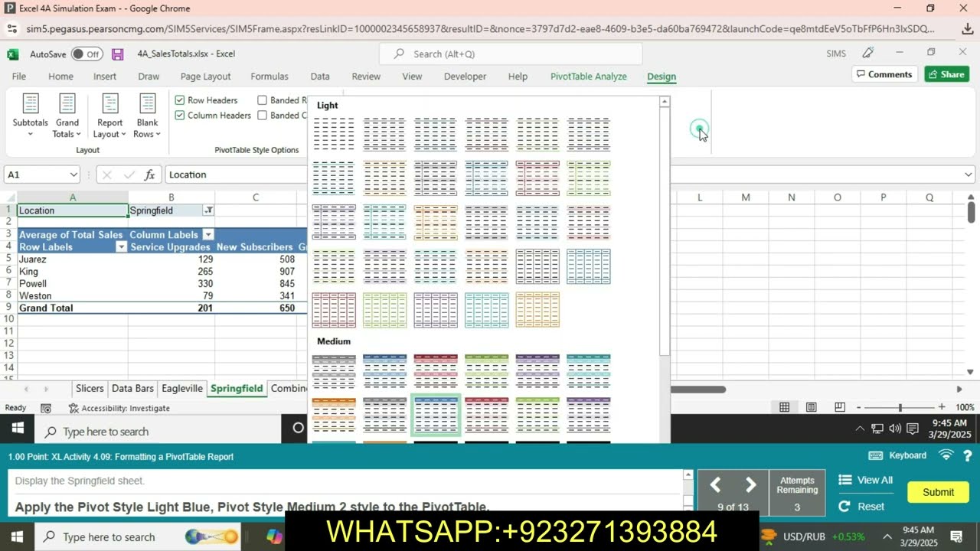Open the Row Labels filter dropdown
The height and width of the screenshot is (551, 980).
point(121,247)
